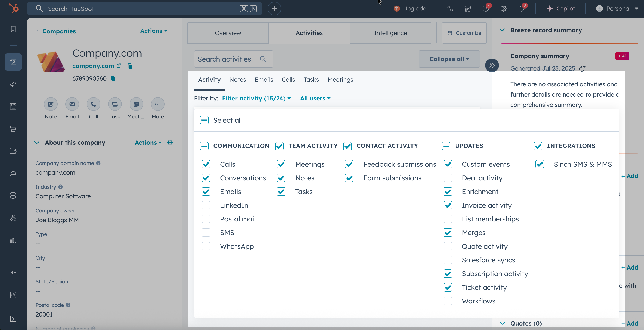Click the Collapse all button
Screen dimensions: 644x330
[x=449, y=59]
